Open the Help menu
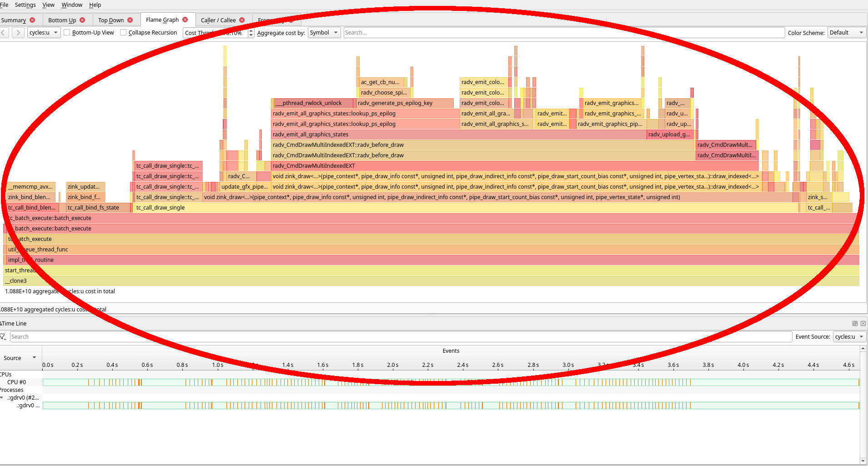The image size is (868, 466). coord(95,5)
